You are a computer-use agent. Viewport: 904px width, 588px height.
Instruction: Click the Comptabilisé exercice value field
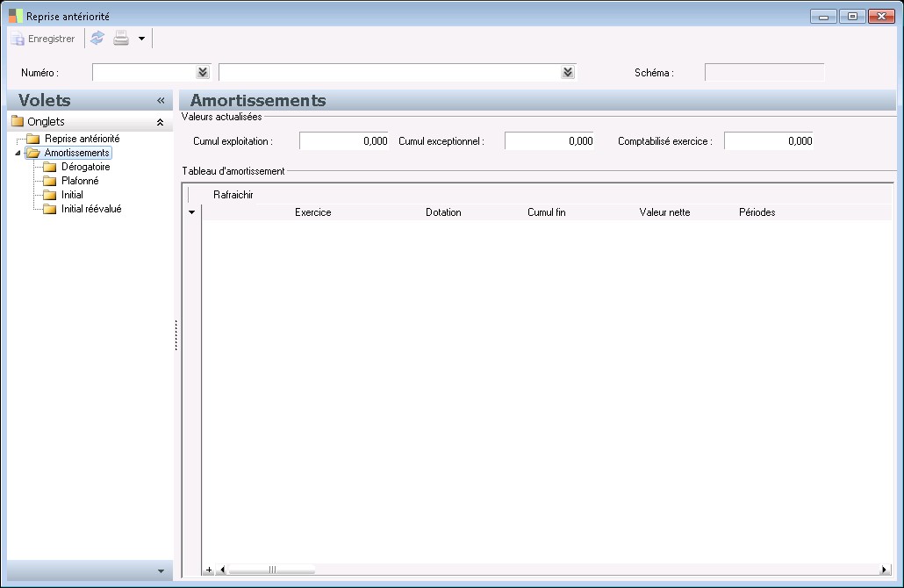click(x=769, y=140)
